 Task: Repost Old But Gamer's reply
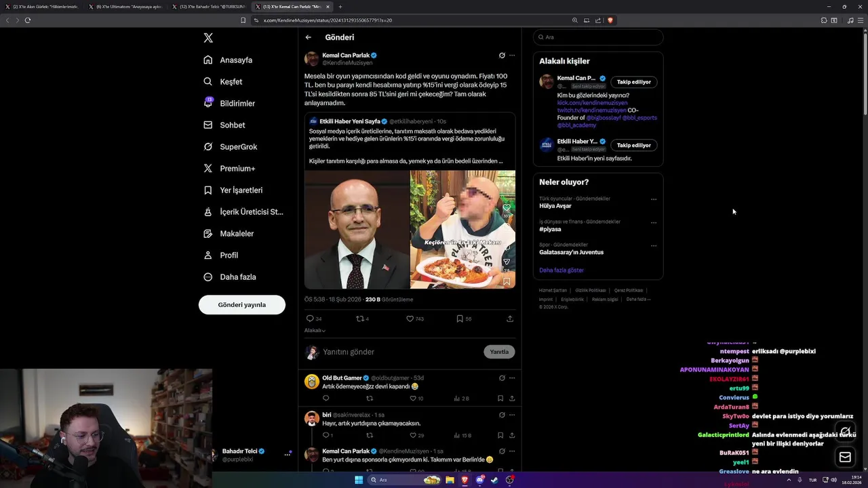click(370, 399)
